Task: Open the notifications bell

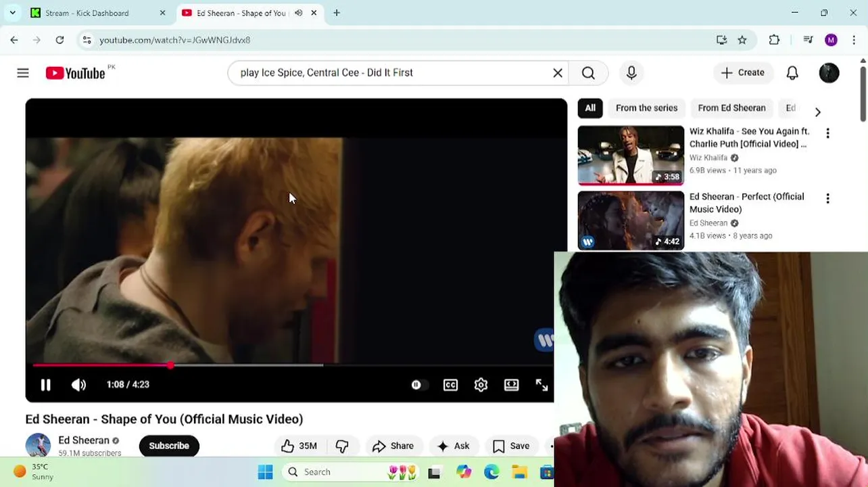Action: click(792, 73)
